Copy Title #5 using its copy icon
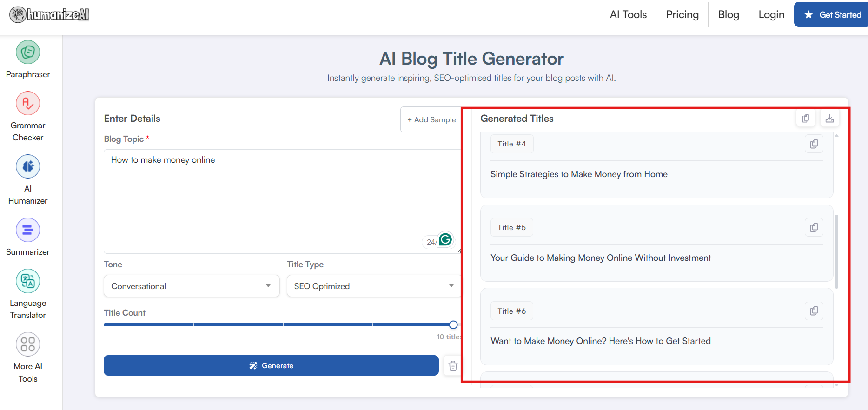The height and width of the screenshot is (410, 868). point(814,227)
